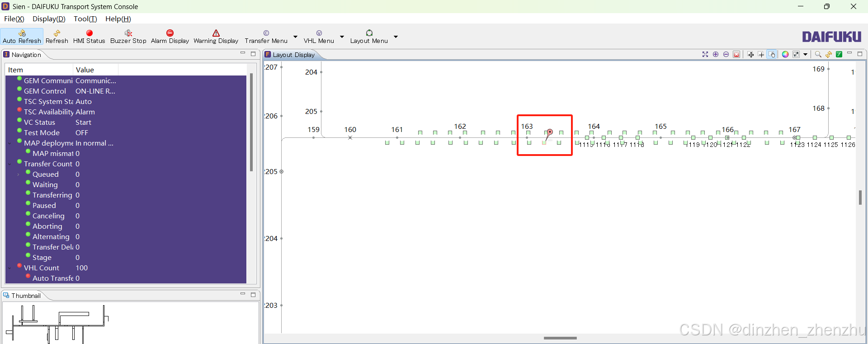Click the zoom in plus icon

point(716,54)
